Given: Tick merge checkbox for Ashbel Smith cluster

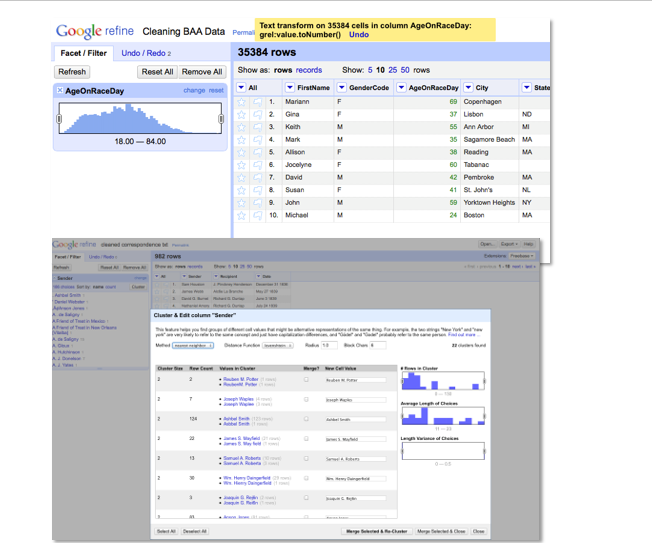Looking at the screenshot, I should tap(306, 419).
